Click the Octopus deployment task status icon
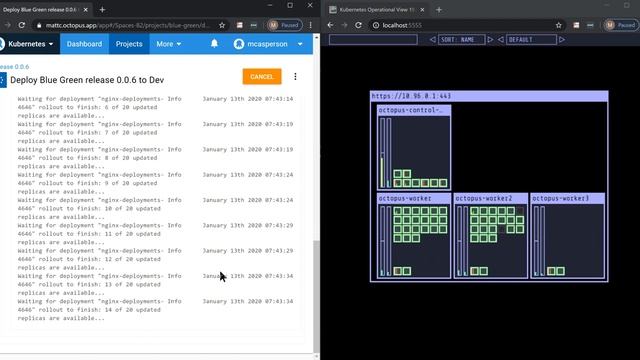 (3, 80)
